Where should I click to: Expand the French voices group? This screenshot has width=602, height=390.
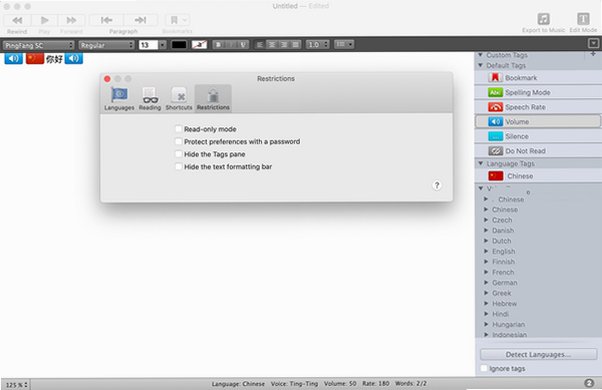[486, 272]
